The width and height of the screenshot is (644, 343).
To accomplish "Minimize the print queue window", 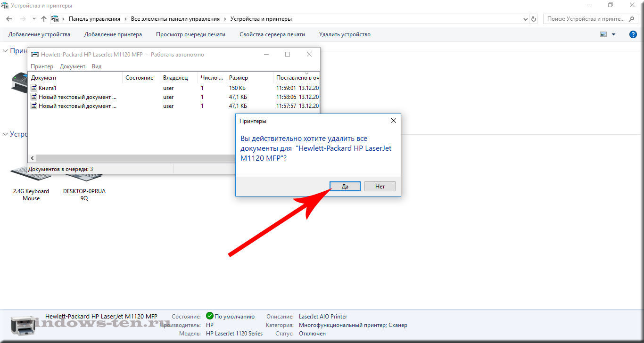I will (266, 54).
